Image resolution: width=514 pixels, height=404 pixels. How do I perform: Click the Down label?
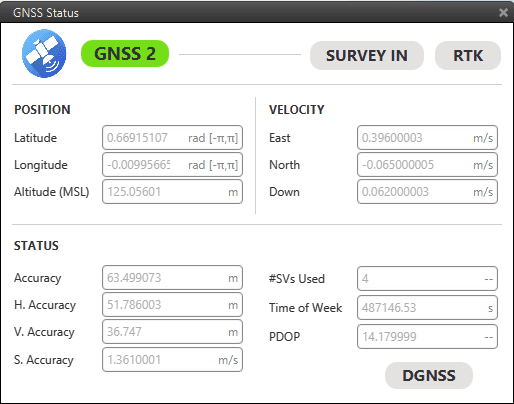point(284,192)
